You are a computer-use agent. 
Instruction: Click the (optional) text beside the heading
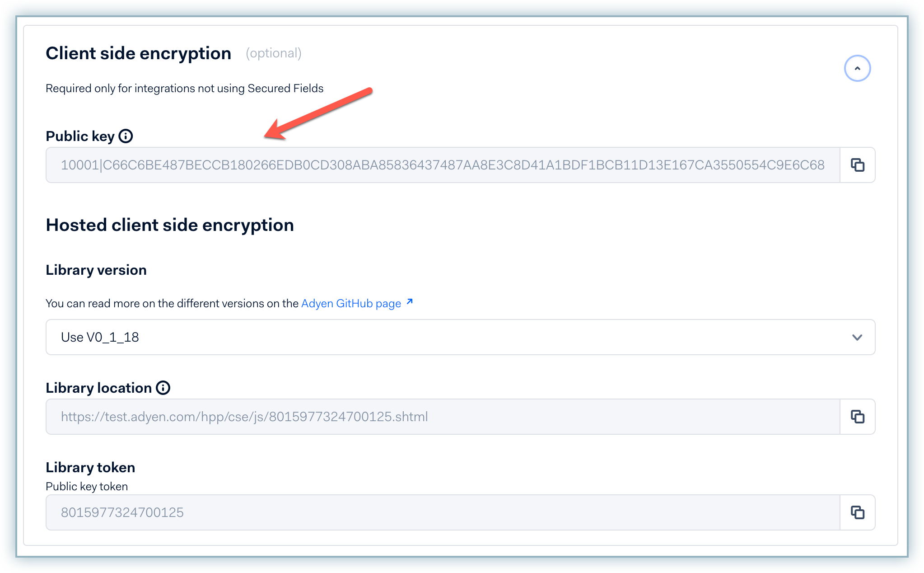pyautogui.click(x=273, y=53)
